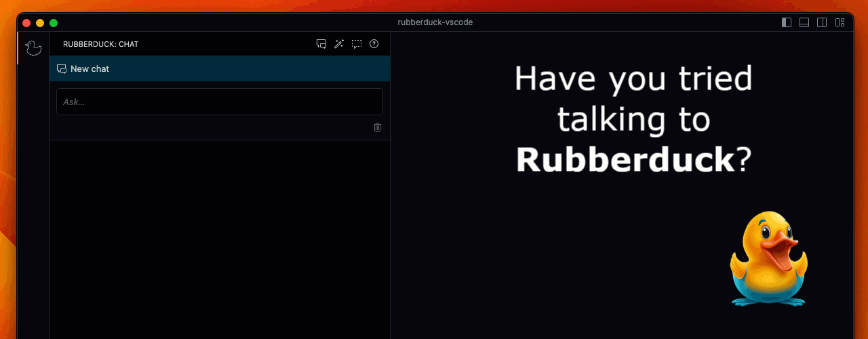The height and width of the screenshot is (339, 868).
Task: Toggle the primary side bar layout icon
Action: [x=787, y=22]
